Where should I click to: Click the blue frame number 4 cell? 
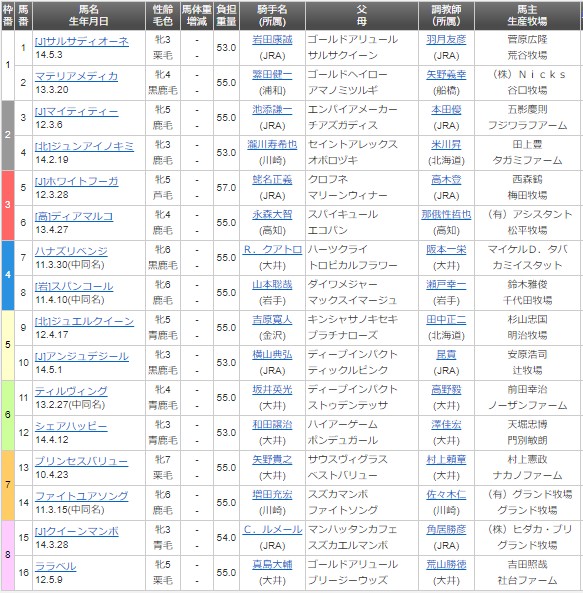8,275
